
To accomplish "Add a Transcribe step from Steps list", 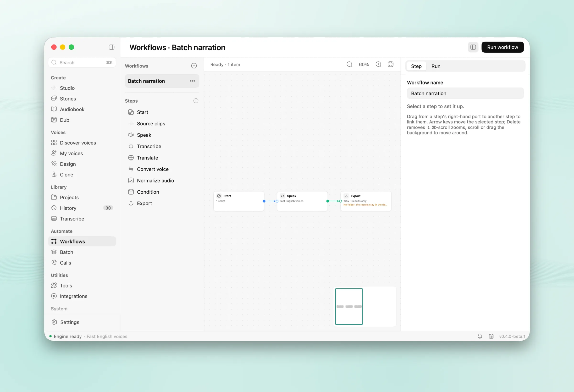I will pos(162,146).
